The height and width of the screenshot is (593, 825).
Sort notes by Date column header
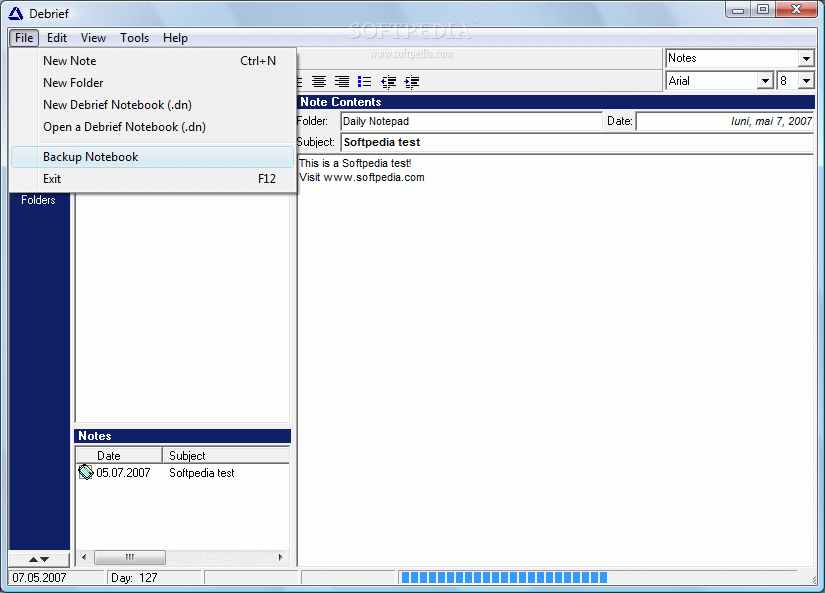pos(119,456)
